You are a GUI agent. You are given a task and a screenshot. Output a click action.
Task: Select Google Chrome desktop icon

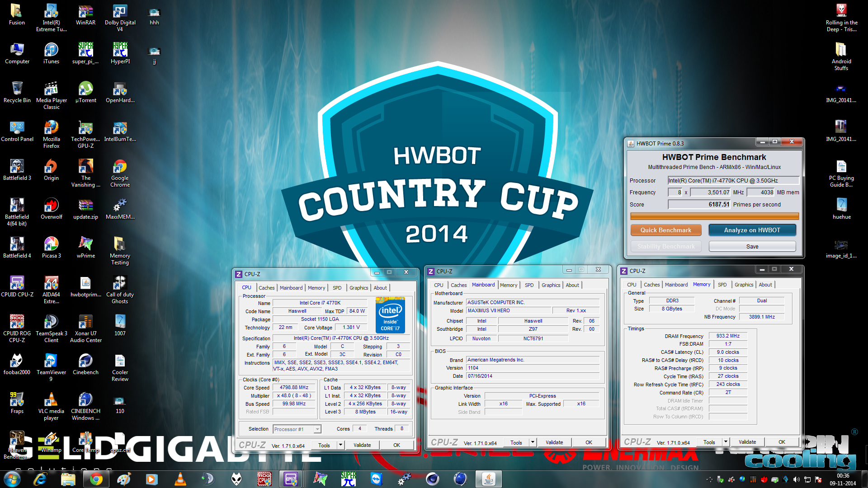(120, 173)
